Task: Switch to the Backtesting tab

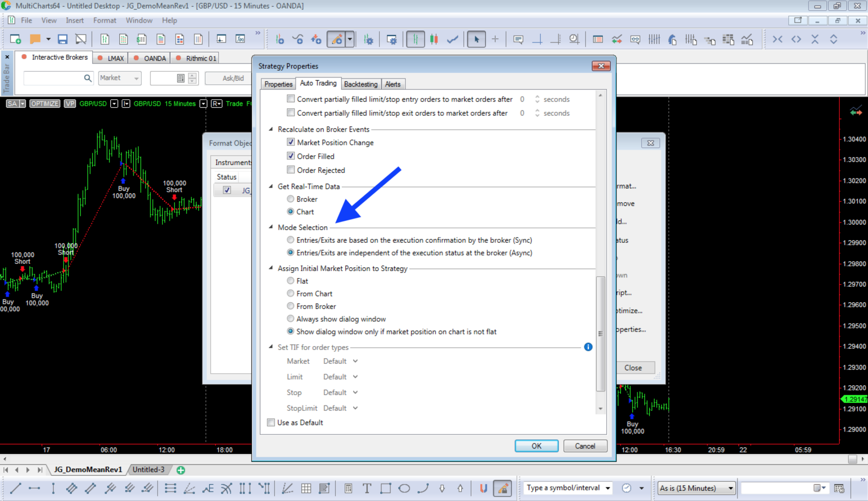Action: tap(361, 84)
